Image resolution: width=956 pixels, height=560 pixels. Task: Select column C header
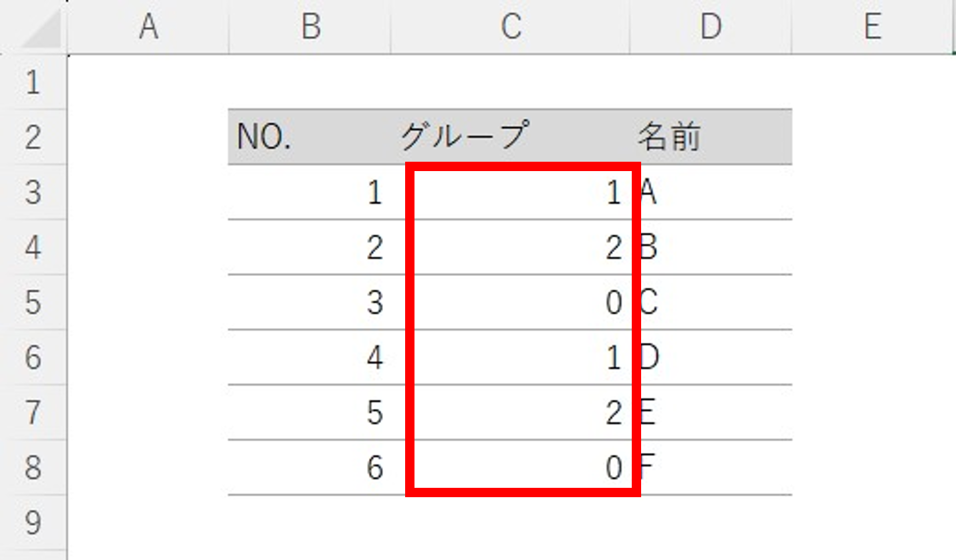point(510,27)
